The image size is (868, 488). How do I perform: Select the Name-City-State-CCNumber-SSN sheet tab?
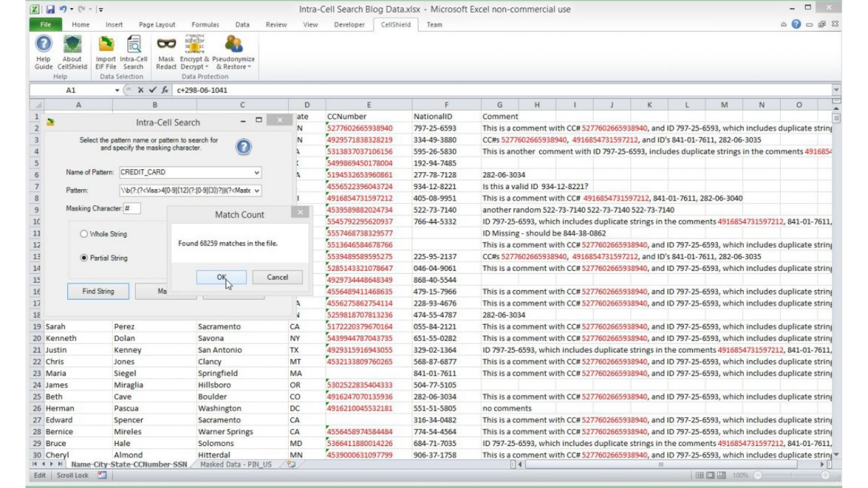(130, 464)
